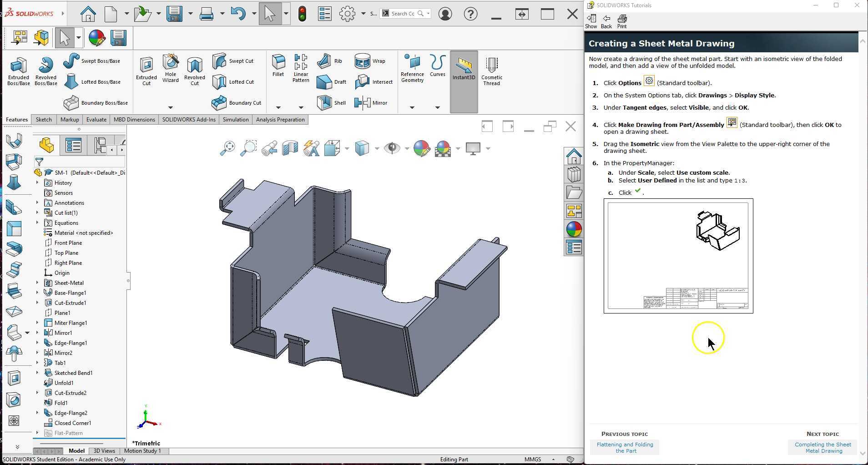Viewport: 868px width, 465px height.
Task: Expand the Sheet-Metal feature in the tree
Action: point(37,283)
